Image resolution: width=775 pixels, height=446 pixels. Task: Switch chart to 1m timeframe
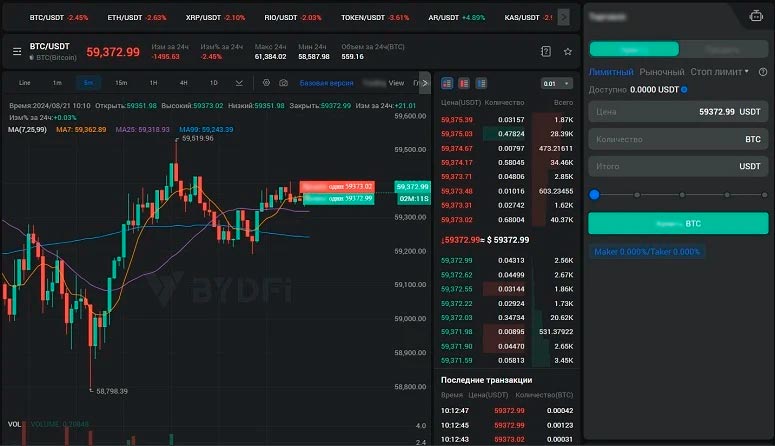pyautogui.click(x=57, y=83)
